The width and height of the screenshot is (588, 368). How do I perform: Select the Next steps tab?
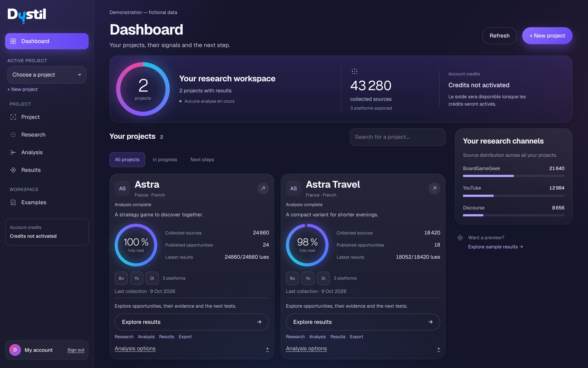pyautogui.click(x=202, y=160)
